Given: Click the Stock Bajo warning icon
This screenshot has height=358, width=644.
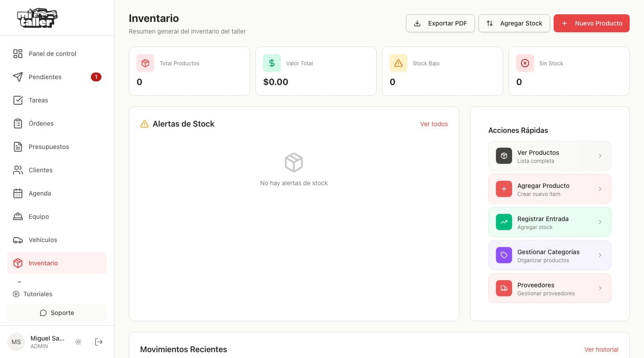Looking at the screenshot, I should (x=398, y=63).
